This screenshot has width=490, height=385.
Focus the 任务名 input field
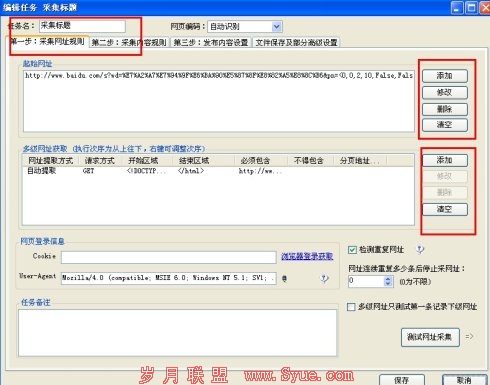[82, 26]
